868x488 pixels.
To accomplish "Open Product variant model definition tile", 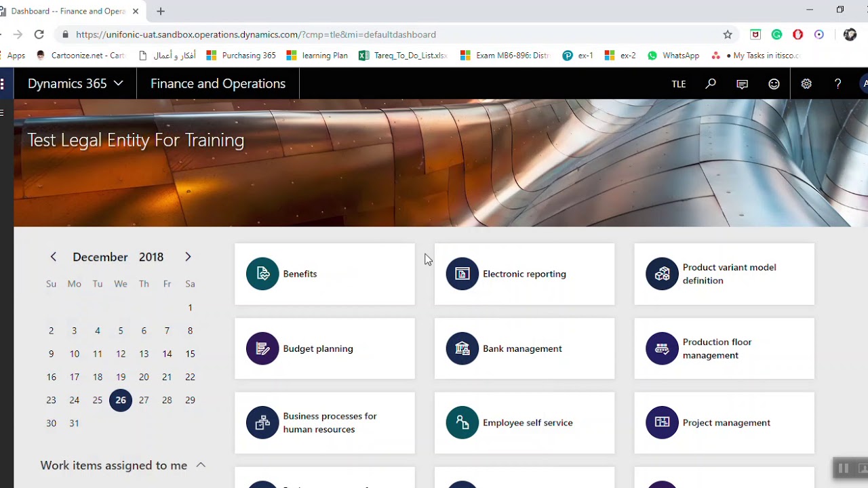I will (724, 274).
